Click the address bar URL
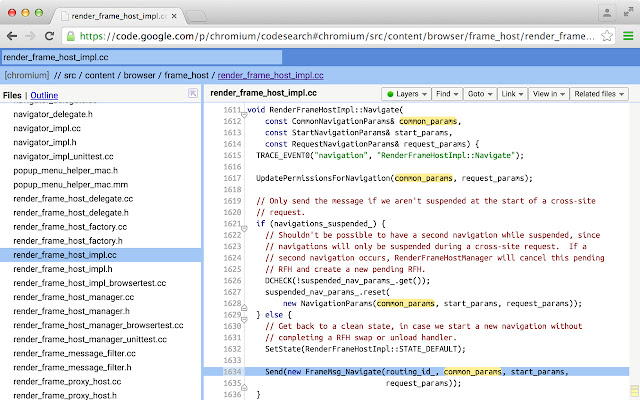Viewport: 640px width, 400px height. (x=337, y=36)
